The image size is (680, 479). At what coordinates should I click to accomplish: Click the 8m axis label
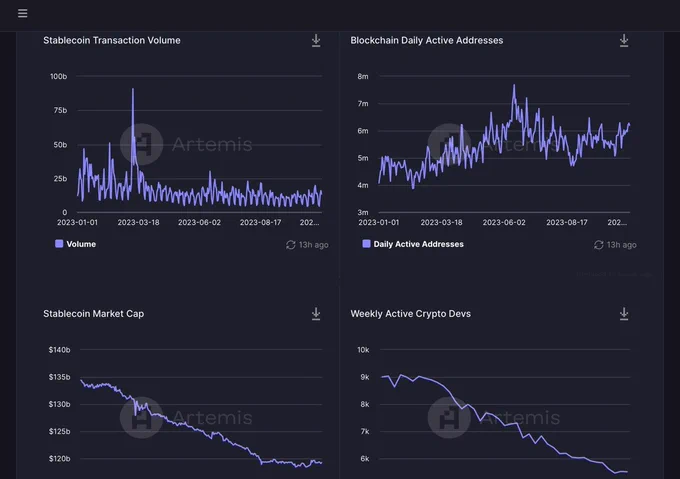(363, 76)
